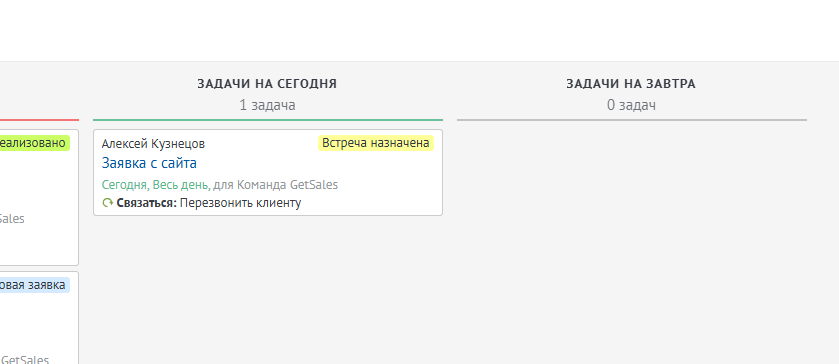Click the для Команда GetSales assignee text
Screen dimensions: 839x364
pyautogui.click(x=276, y=185)
